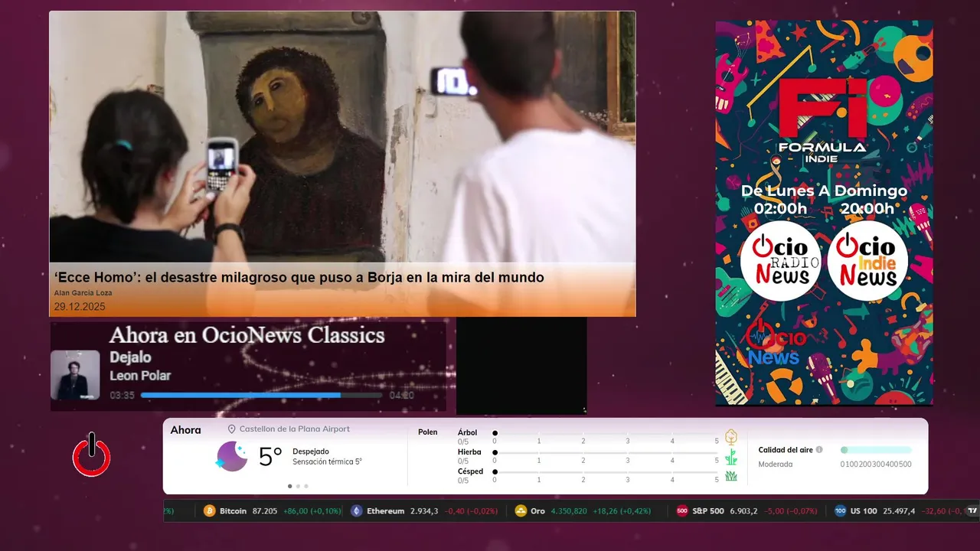Click the Leon Polar album art thumbnail
This screenshot has width=980, height=551.
(75, 375)
